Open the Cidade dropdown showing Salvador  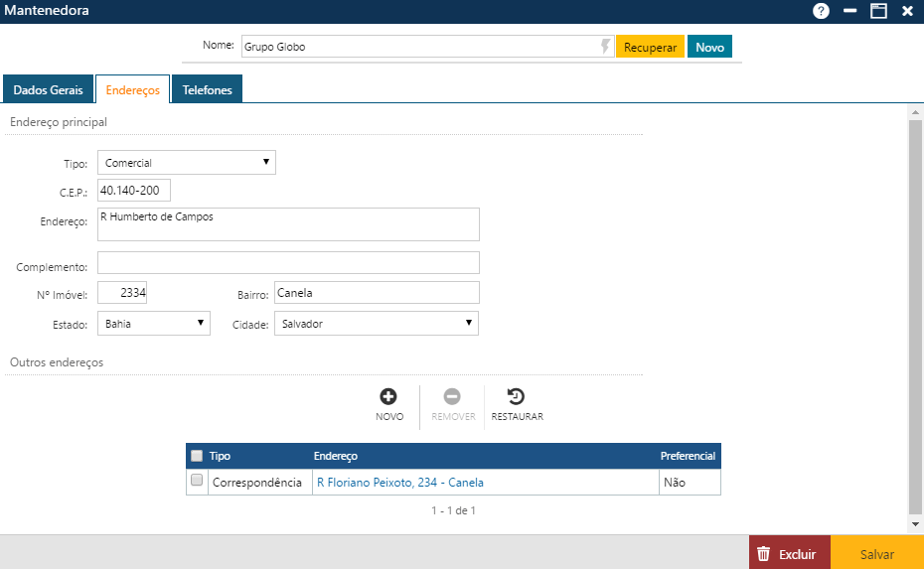pos(377,323)
